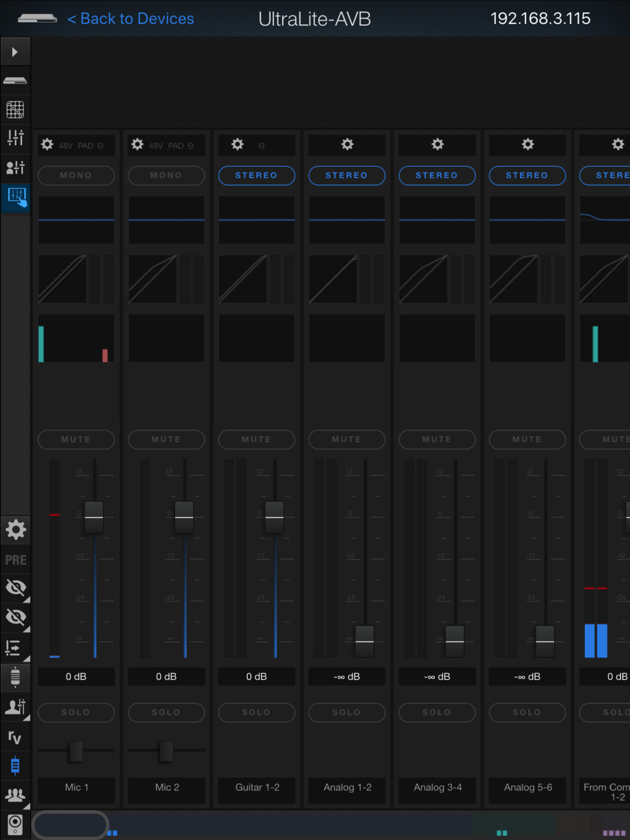630x840 pixels.
Task: Click the Guitar 1-2 fader handle
Action: click(274, 517)
